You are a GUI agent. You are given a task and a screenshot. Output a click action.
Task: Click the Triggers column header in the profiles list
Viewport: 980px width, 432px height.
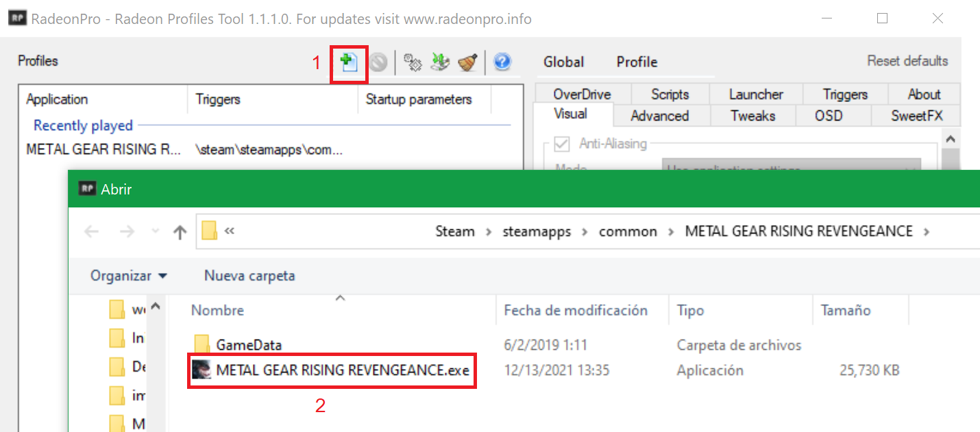[273, 99]
